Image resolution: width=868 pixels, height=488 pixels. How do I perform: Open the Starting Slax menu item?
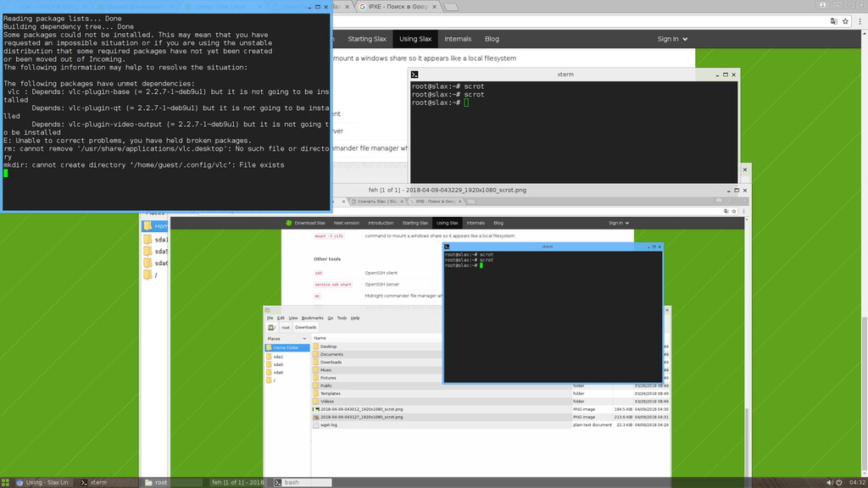[x=366, y=39]
